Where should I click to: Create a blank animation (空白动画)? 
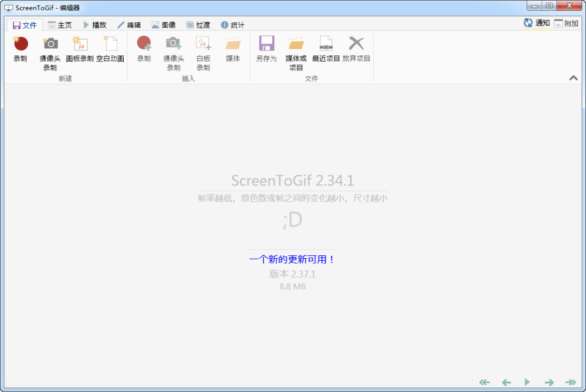(x=110, y=49)
